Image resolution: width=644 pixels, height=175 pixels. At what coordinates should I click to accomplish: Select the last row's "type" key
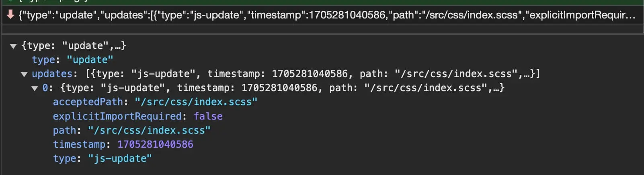(x=64, y=159)
